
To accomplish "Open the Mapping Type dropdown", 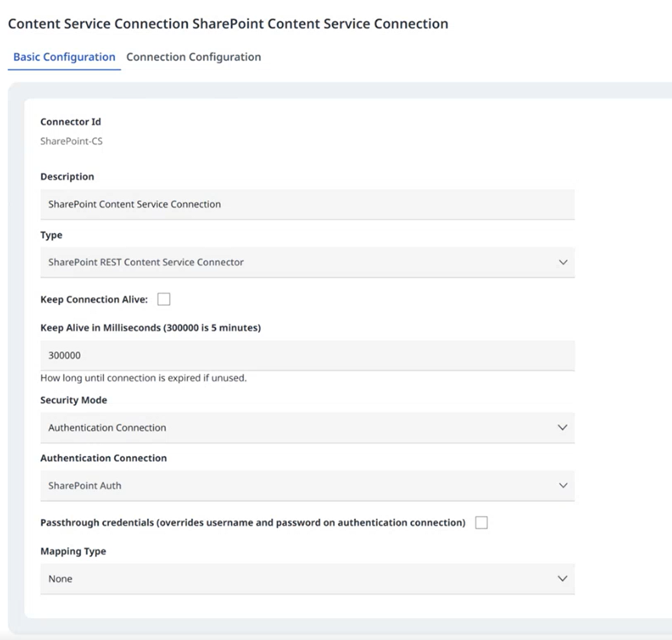I will pos(307,579).
